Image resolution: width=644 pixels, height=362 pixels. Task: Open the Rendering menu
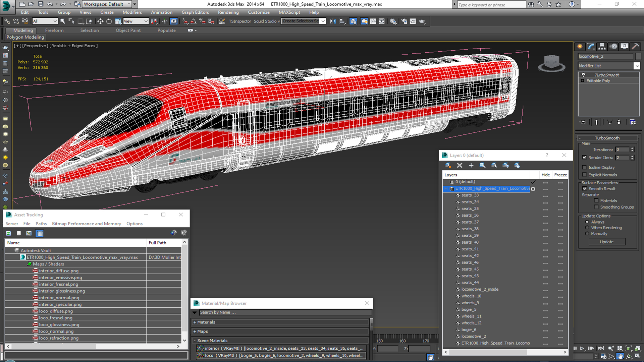(228, 12)
